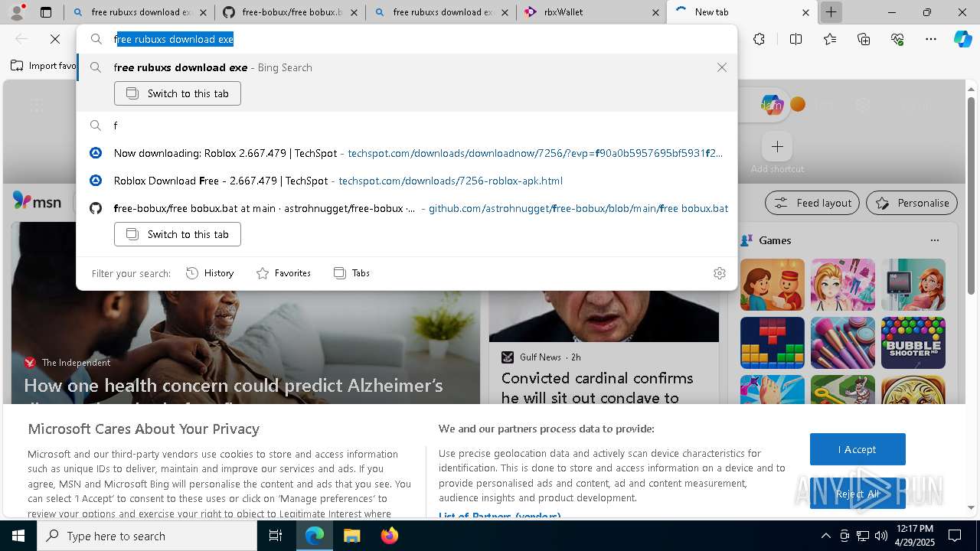Switch to the free-bobux GitHub tab
Image resolution: width=980 pixels, height=551 pixels.
289,12
